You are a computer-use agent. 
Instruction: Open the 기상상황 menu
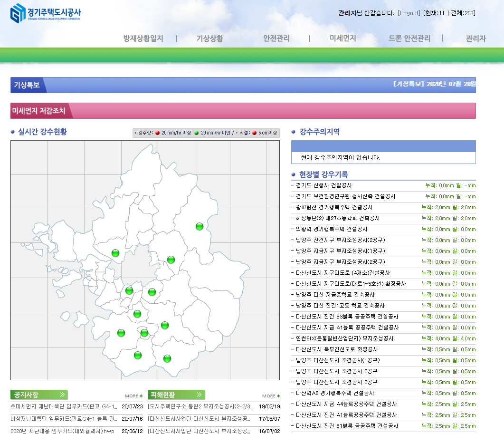[209, 39]
